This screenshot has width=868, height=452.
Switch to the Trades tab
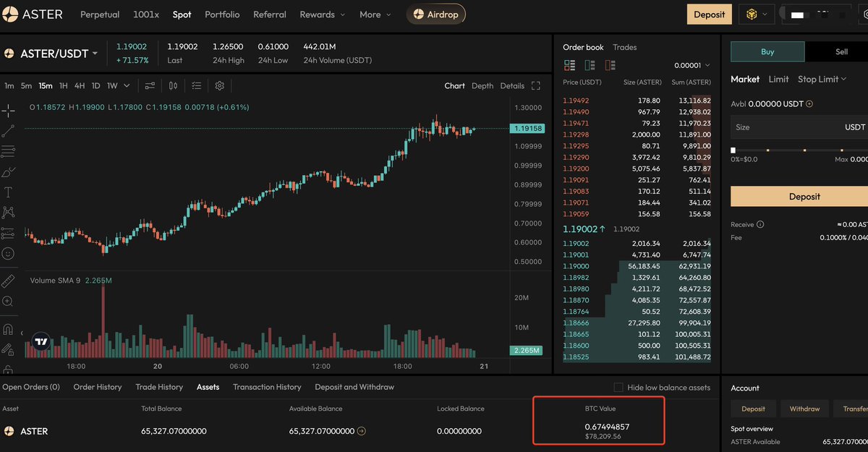coord(624,47)
